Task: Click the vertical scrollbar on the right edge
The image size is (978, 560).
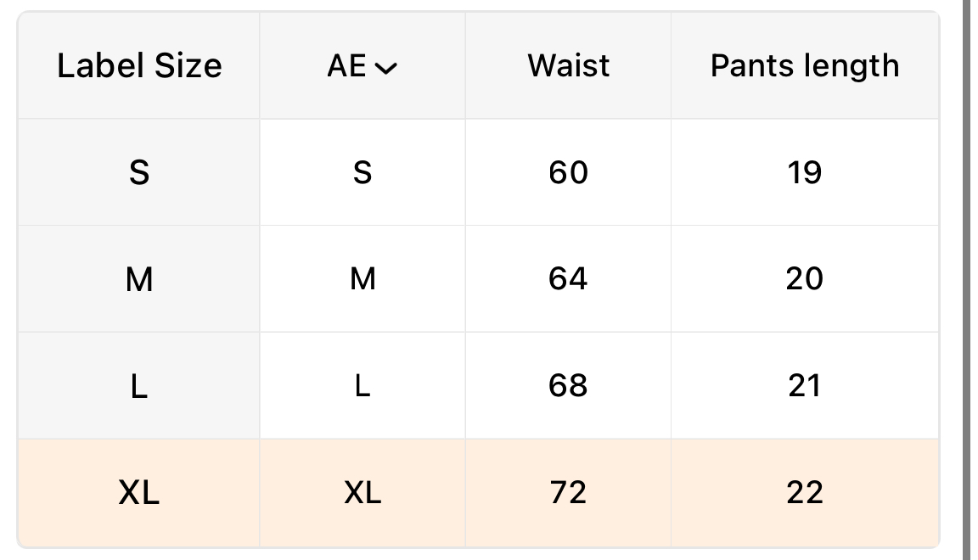Action: [x=967, y=280]
